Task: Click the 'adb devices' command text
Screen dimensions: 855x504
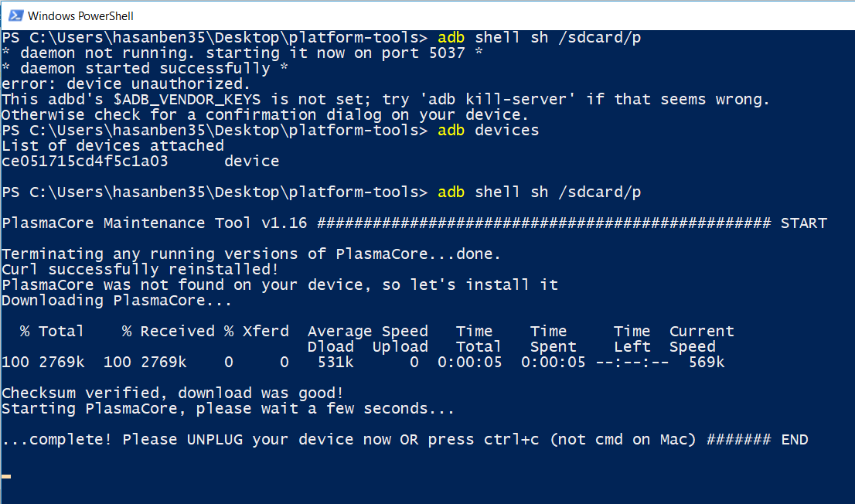Action: point(488,131)
